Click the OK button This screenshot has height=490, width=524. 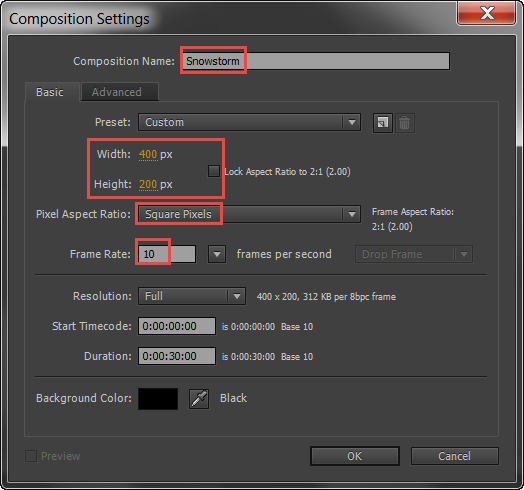tap(355, 456)
